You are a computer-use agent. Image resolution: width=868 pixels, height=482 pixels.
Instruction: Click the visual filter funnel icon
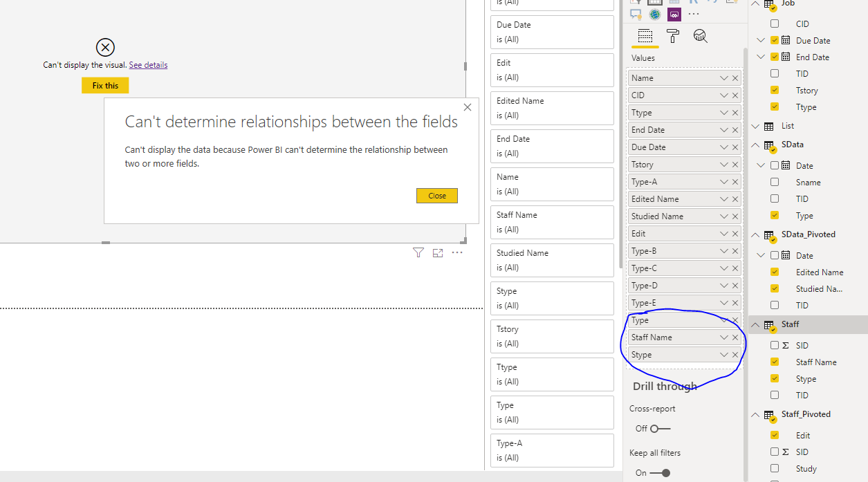click(x=418, y=253)
